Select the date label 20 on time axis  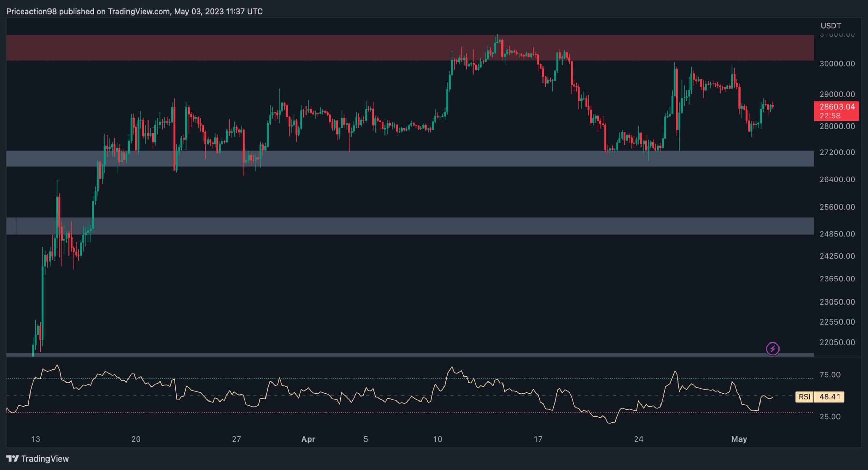pyautogui.click(x=136, y=439)
